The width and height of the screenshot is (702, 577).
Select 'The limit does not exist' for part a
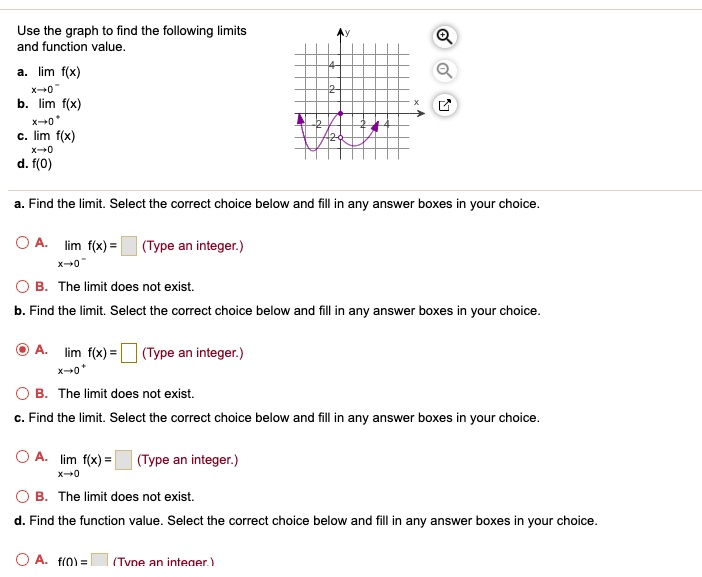23,286
